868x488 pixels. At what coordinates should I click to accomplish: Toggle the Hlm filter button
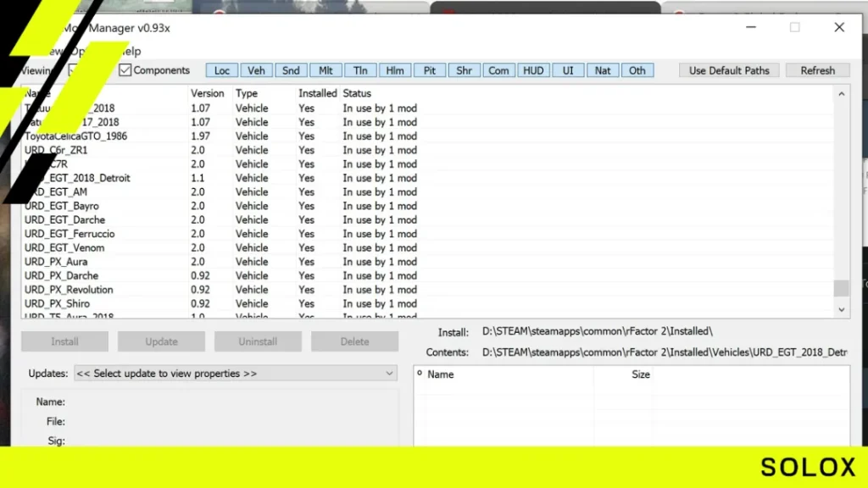click(395, 70)
